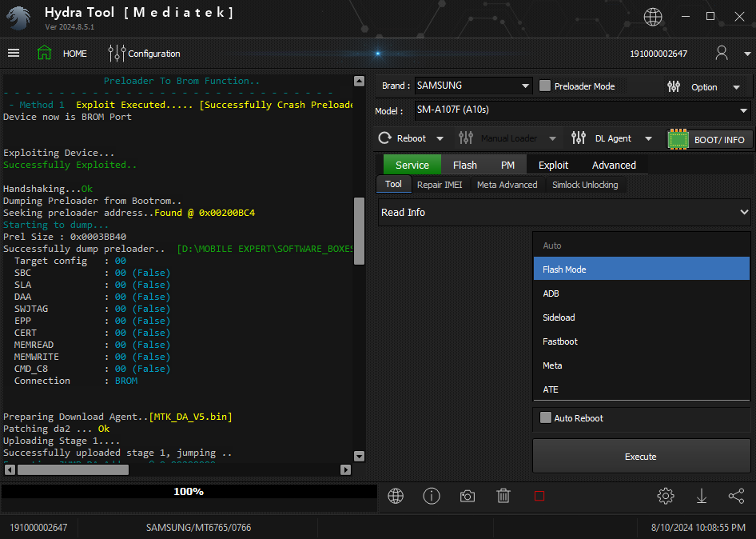Screen dimensions: 756x539
Task: Switch to the Exploit tab
Action: click(553, 165)
